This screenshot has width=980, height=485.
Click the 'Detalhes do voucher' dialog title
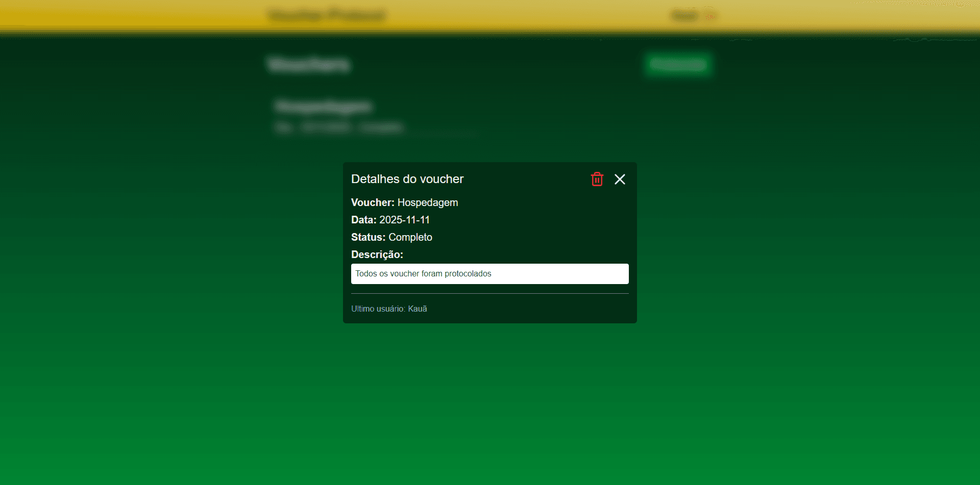pos(407,180)
